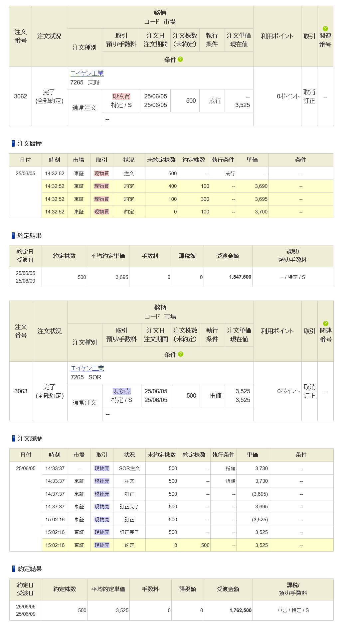Select order number 3063

tap(21, 391)
